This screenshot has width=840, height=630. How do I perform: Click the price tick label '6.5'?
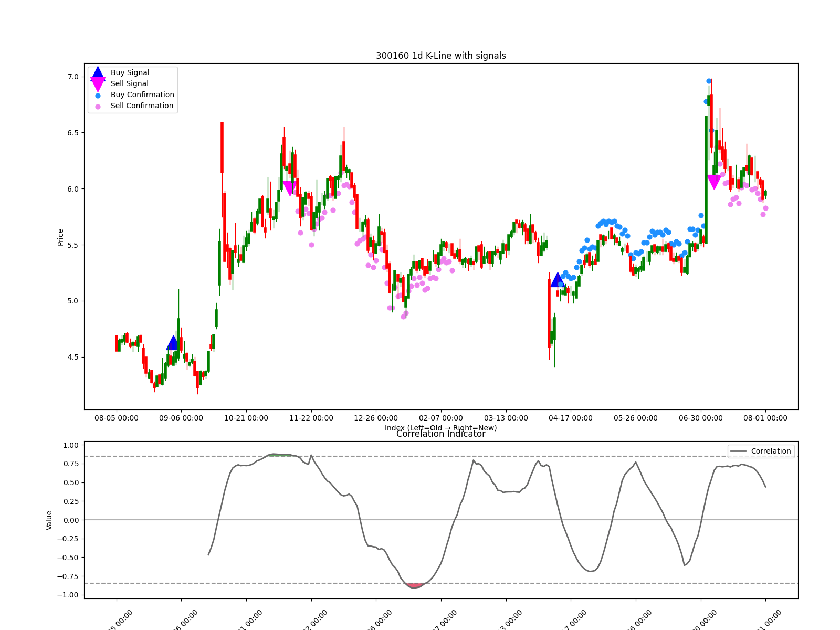73,133
